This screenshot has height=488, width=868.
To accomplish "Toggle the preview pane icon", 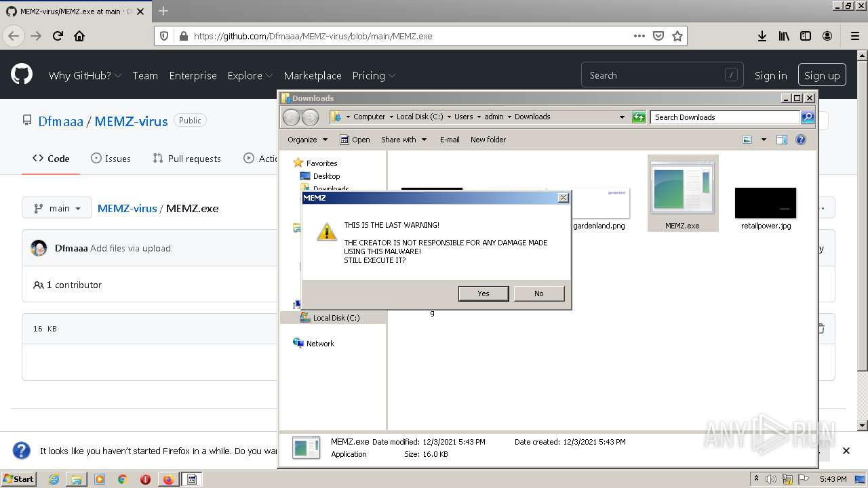I will [x=782, y=140].
